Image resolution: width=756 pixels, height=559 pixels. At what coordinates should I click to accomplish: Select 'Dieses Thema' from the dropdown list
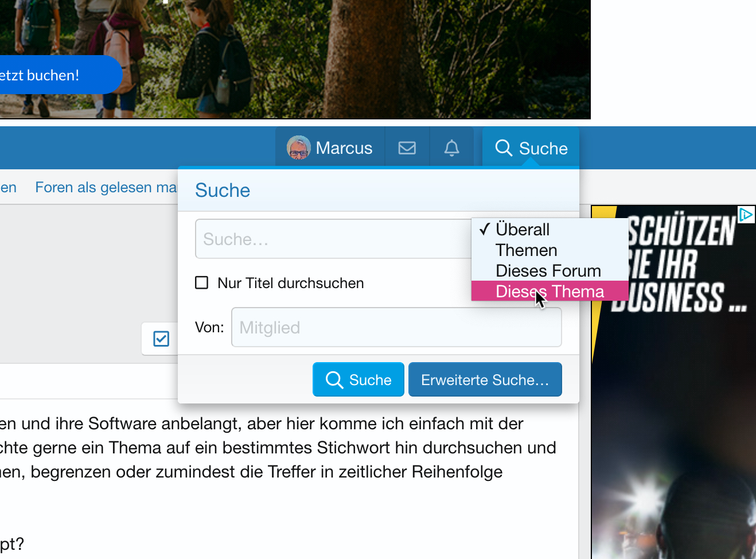pos(550,291)
